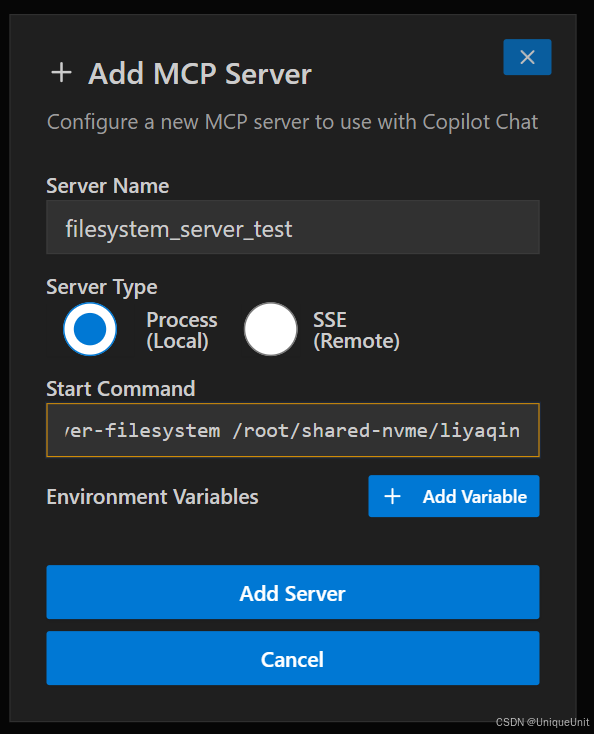Click the Add Variable button
Screen dimensions: 594x734
[454, 496]
